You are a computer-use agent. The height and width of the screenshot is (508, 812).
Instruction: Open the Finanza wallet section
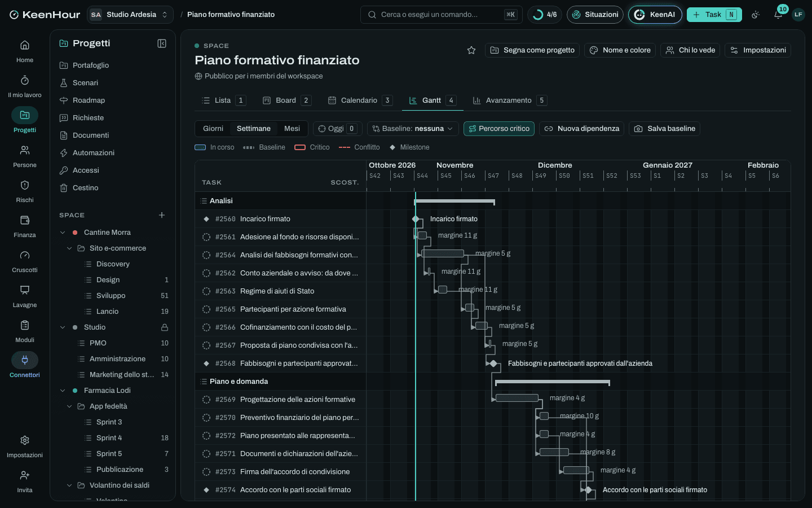25,226
